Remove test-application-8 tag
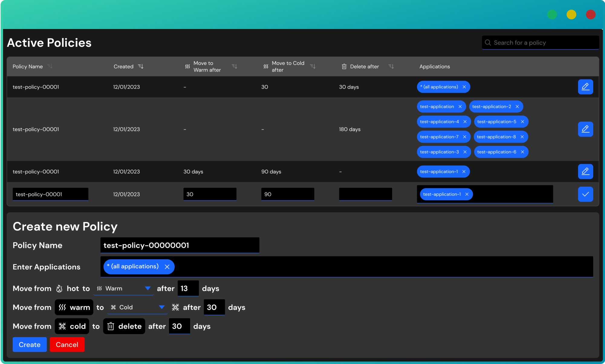 522,137
